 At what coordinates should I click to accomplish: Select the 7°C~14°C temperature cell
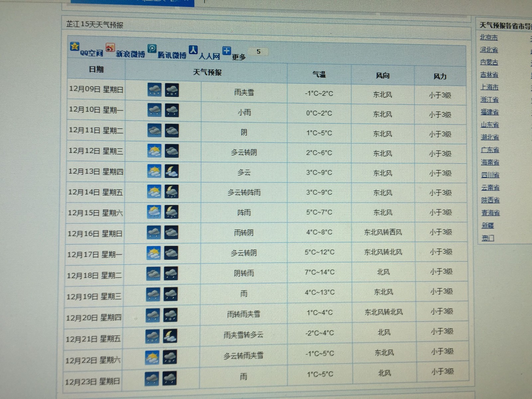[320, 272]
